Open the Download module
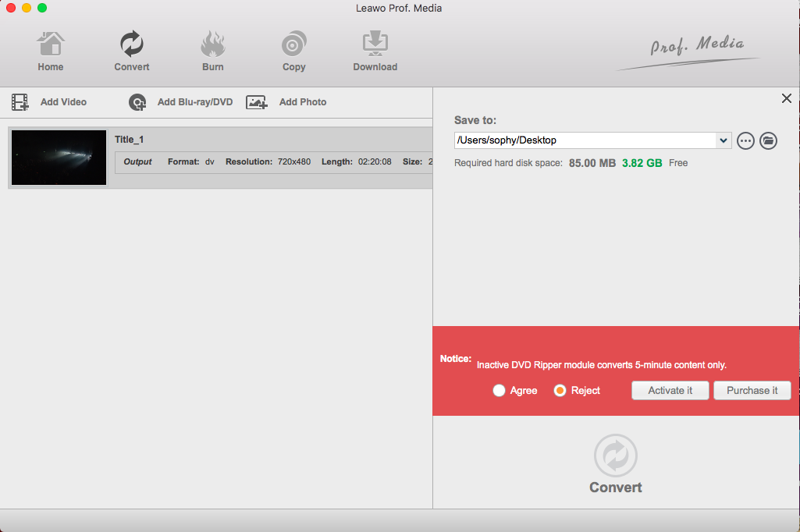 tap(375, 51)
